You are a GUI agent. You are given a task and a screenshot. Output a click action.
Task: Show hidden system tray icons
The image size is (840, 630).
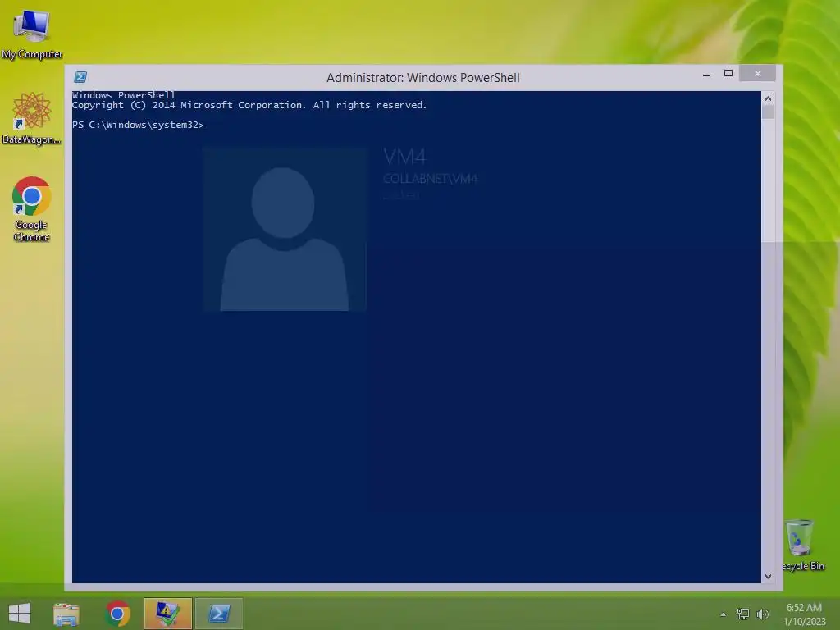(724, 614)
